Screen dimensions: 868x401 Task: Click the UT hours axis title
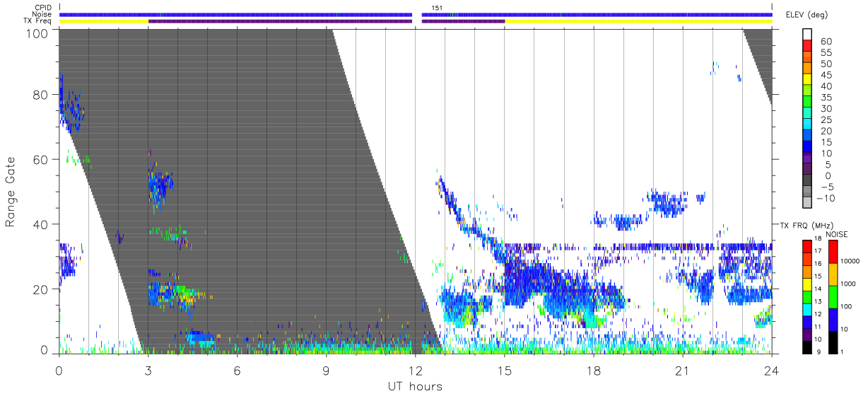point(415,387)
